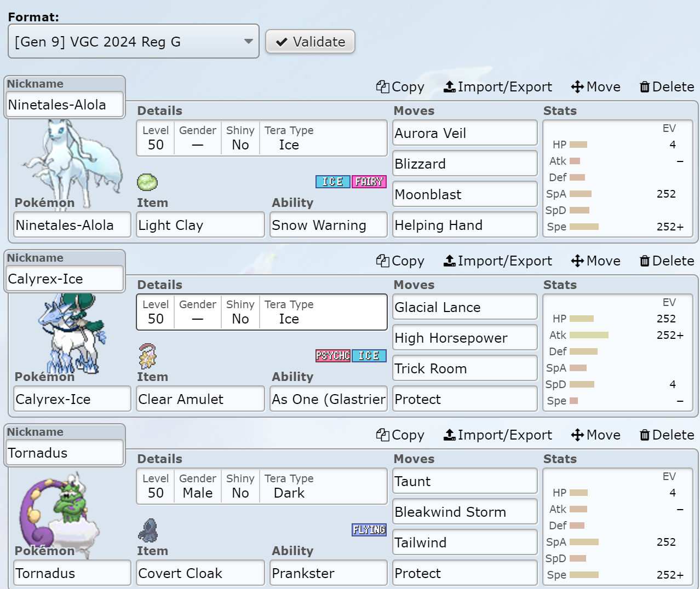Viewport: 700px width, 589px height.
Task: Move the Ninetales-Alola set
Action: [596, 87]
